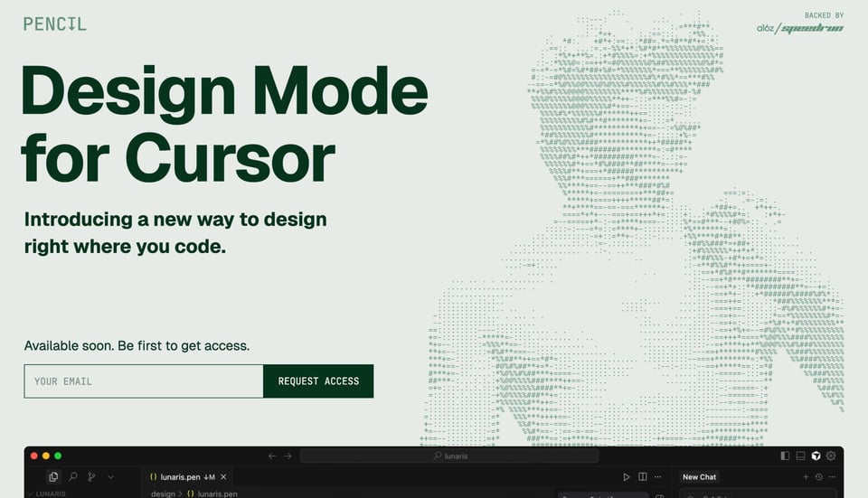Open the a16z speedrun backer logo
Viewport: 868px width, 498px height.
click(800, 28)
